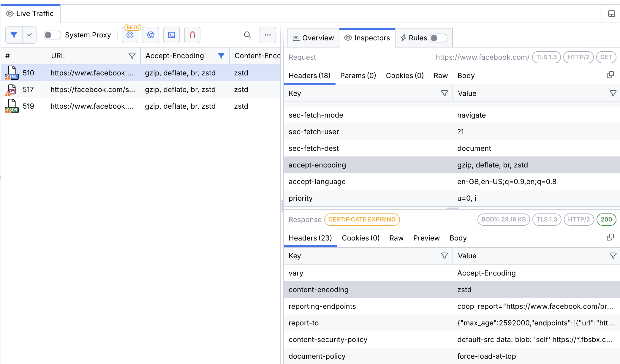The image size is (620, 364).
Task: Select the priority header row
Action: [x=452, y=198]
